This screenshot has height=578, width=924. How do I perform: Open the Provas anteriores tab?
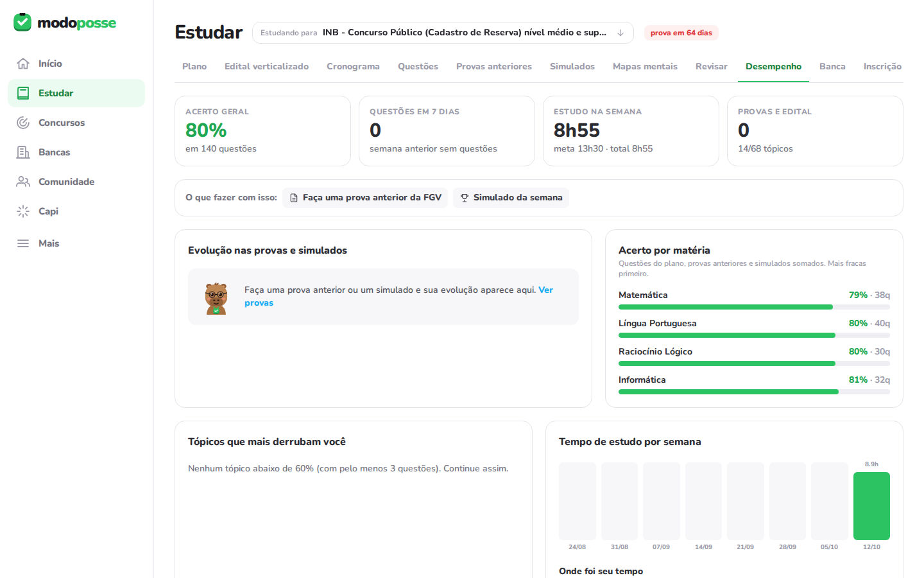(x=494, y=66)
